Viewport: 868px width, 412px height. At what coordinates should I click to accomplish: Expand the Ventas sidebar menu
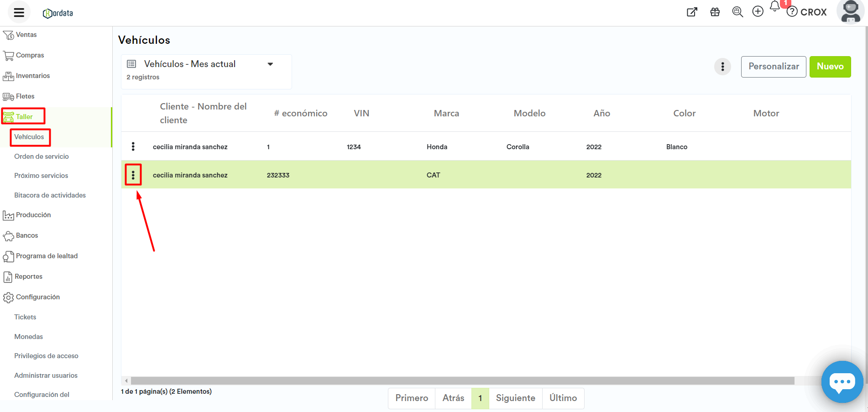[x=26, y=35]
